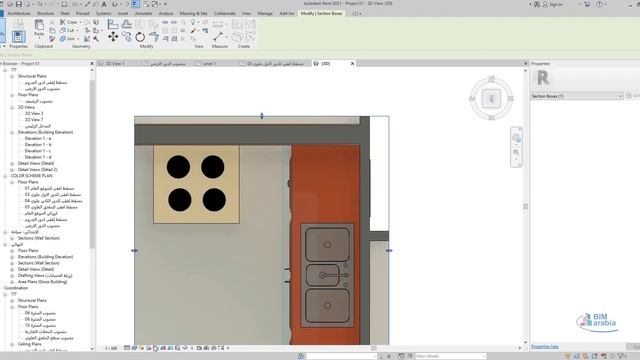
Task: Click top section box control arrow
Action: point(262,116)
